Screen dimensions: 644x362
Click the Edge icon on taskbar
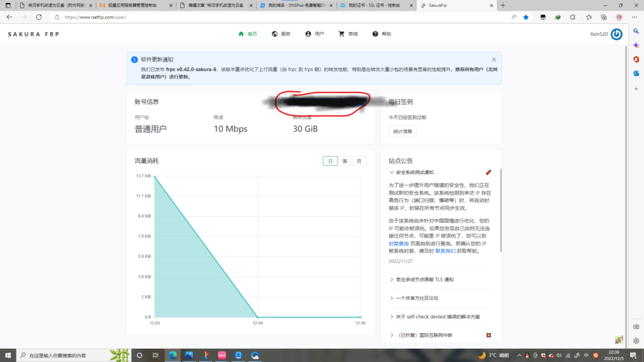click(172, 355)
